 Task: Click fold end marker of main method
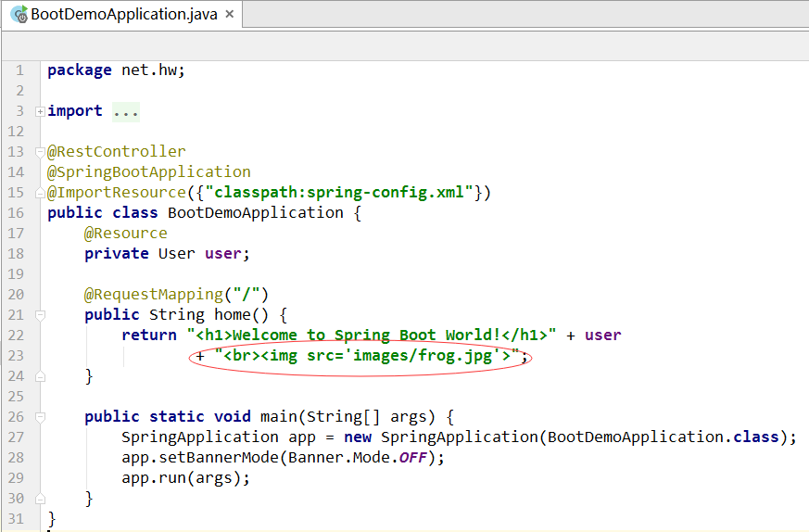40,499
